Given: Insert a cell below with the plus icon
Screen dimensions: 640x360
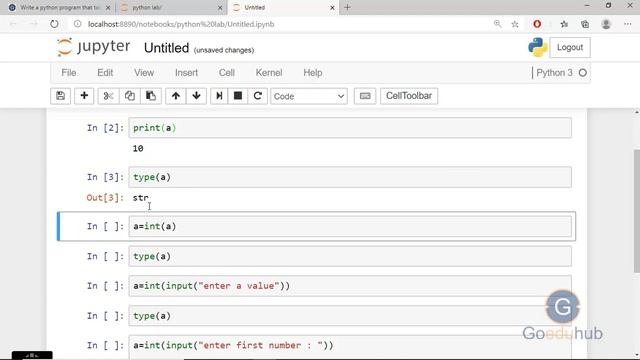Looking at the screenshot, I should pyautogui.click(x=84, y=96).
